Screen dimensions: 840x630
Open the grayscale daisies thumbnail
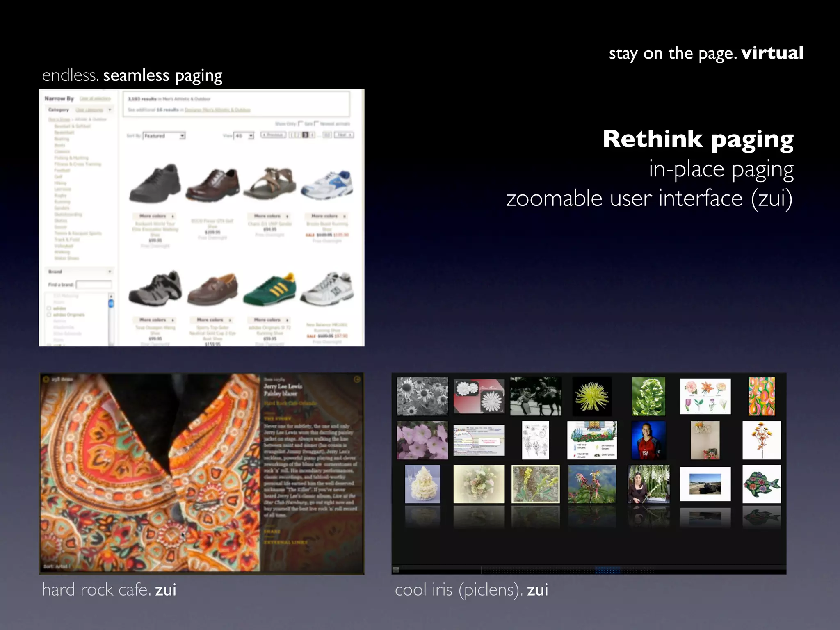coord(422,396)
